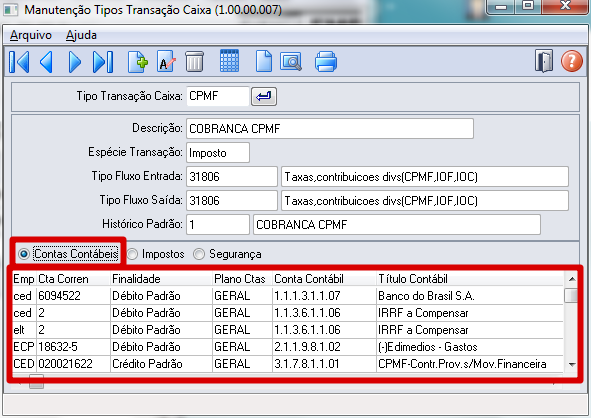Viewport: 591px width, 418px height.
Task: Maximize the Manutenção Tipos Transação window
Action: [528, 6]
